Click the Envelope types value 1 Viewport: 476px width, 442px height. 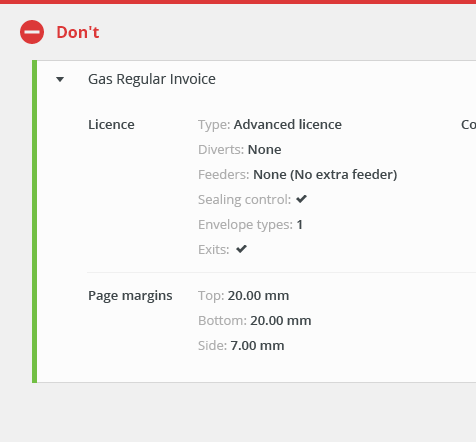click(x=300, y=224)
